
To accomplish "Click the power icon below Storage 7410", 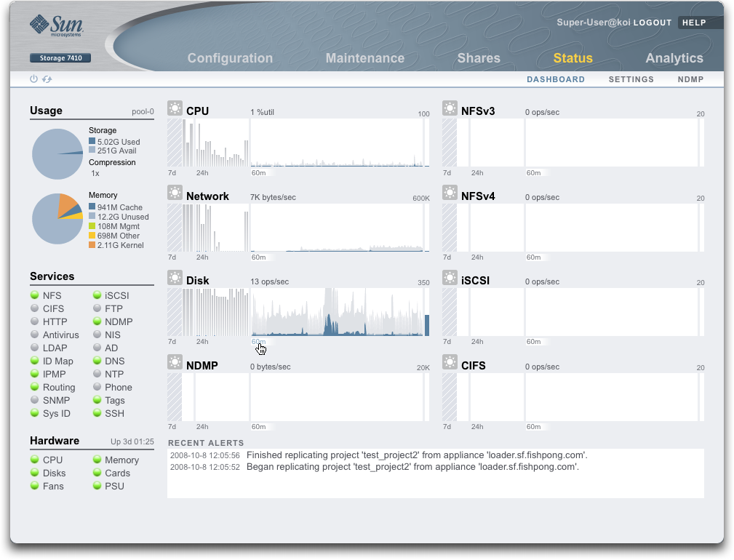I will [33, 79].
